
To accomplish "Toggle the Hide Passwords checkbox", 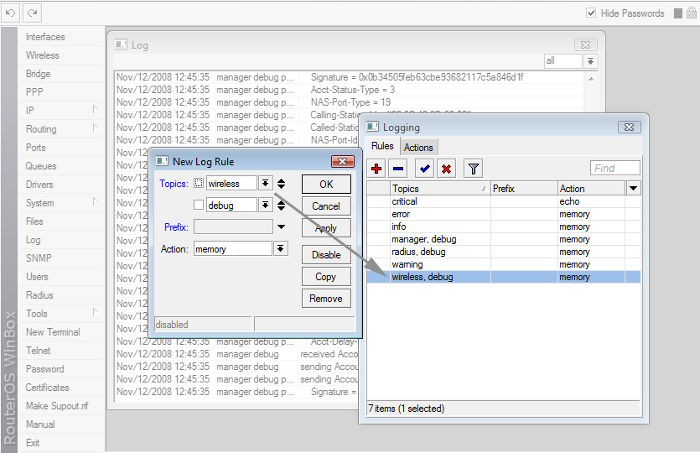I will coord(591,13).
